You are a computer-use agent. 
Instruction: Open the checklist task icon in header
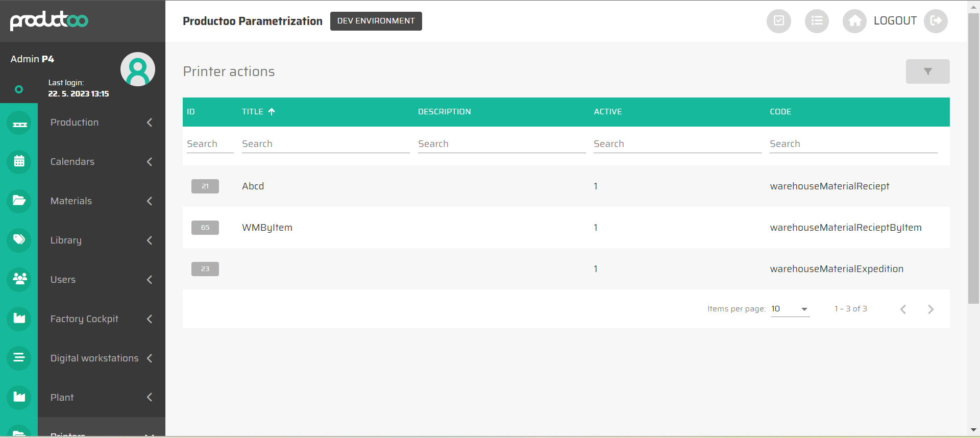[x=778, y=21]
